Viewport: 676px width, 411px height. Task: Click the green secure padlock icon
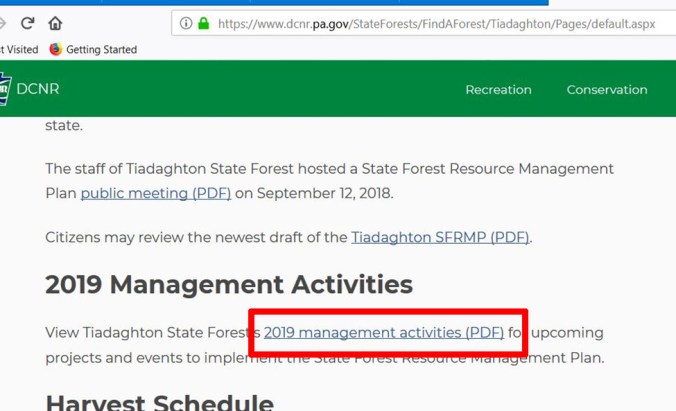coord(204,23)
